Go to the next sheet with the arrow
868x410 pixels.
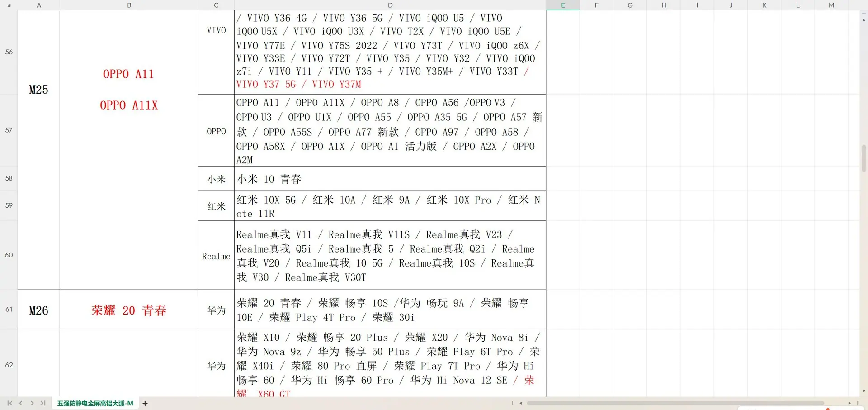[x=32, y=403]
